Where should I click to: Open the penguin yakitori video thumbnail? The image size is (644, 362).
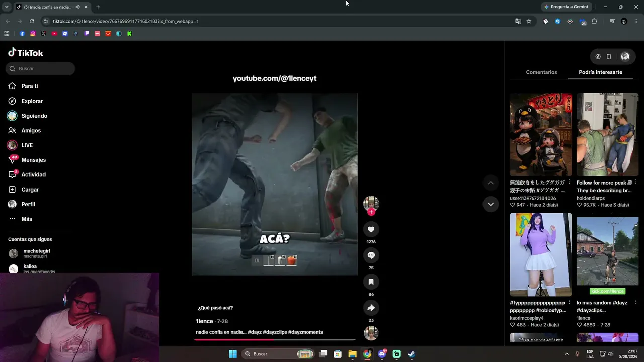coord(540,134)
